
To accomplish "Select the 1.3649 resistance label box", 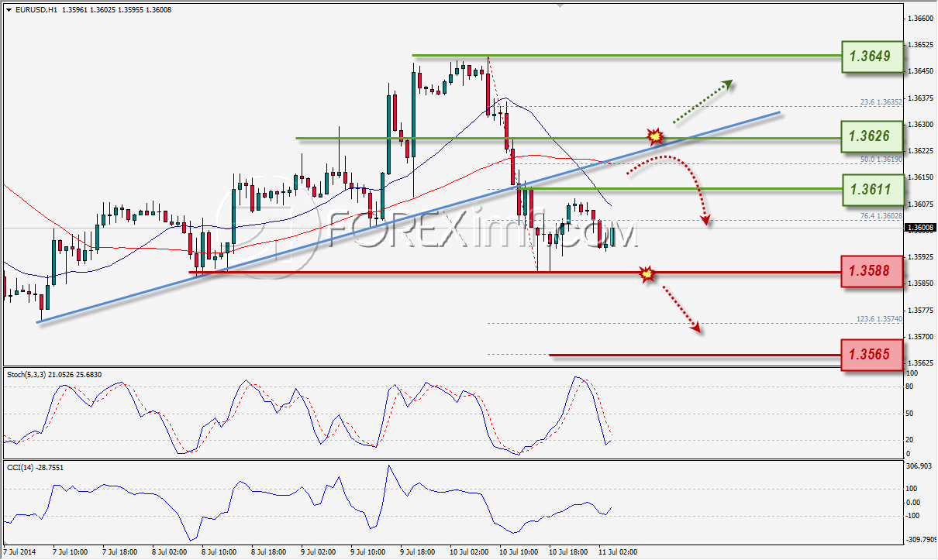I will tap(874, 57).
